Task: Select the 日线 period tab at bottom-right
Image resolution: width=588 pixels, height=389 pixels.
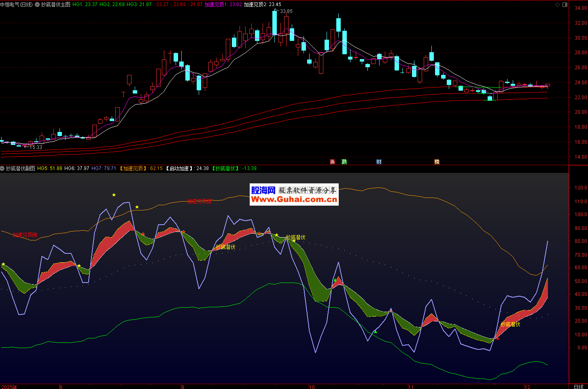Action: (578, 386)
